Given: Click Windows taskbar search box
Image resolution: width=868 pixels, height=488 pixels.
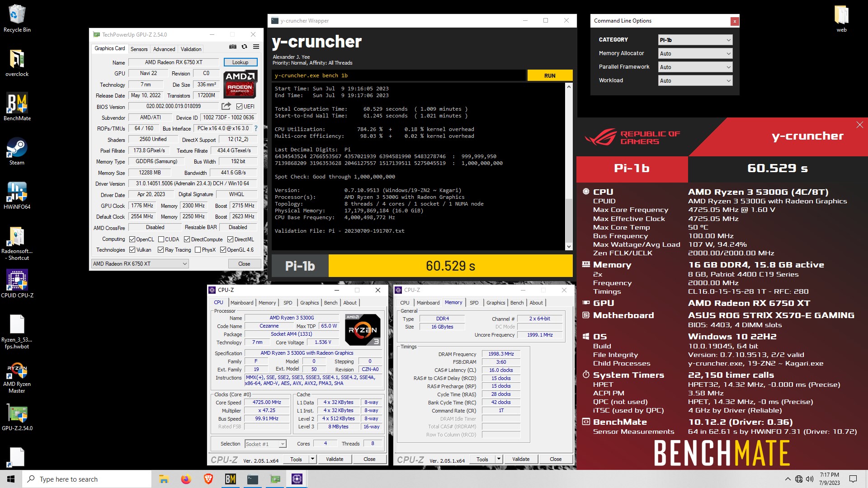Looking at the screenshot, I should click(87, 479).
